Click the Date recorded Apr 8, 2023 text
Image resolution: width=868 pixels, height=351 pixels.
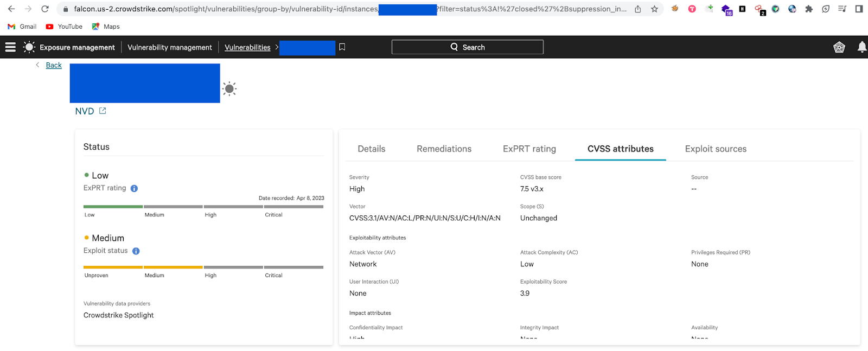coord(291,198)
